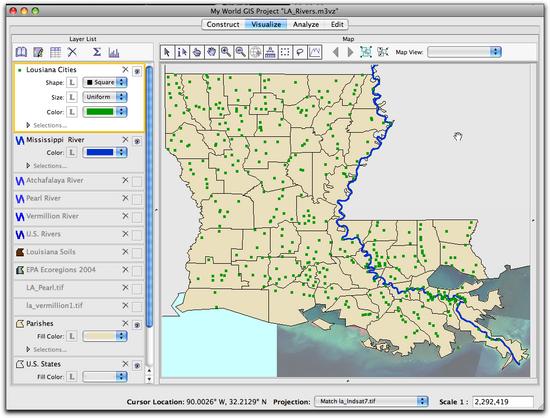This screenshot has width=550, height=418.
Task: Activate the zoom in magnifier tool
Action: 226,52
